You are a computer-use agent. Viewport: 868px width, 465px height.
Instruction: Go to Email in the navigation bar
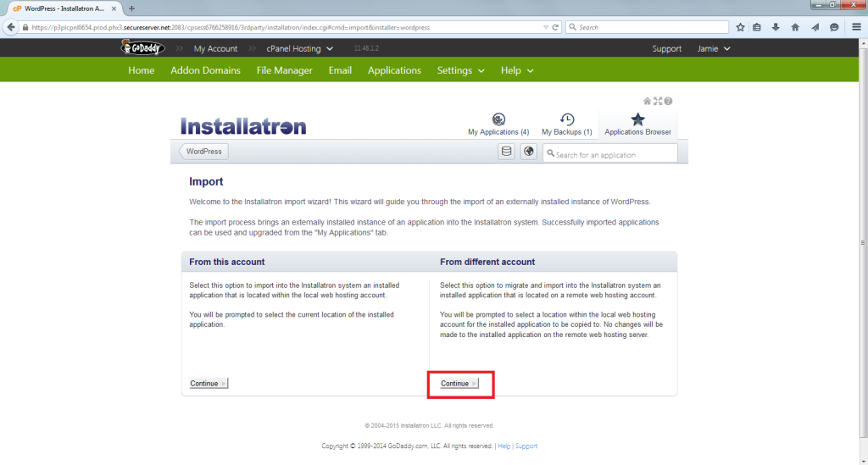[340, 70]
